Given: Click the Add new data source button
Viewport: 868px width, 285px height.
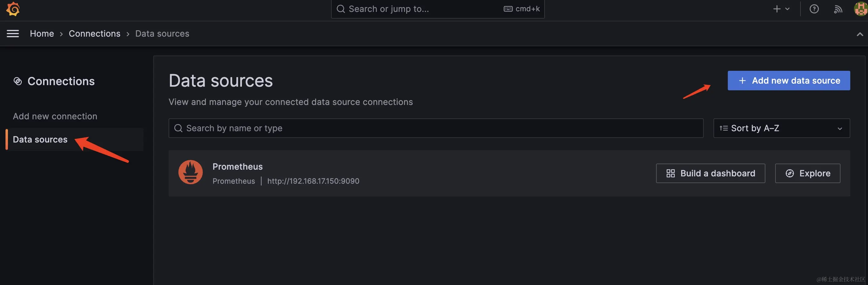Looking at the screenshot, I should tap(789, 81).
